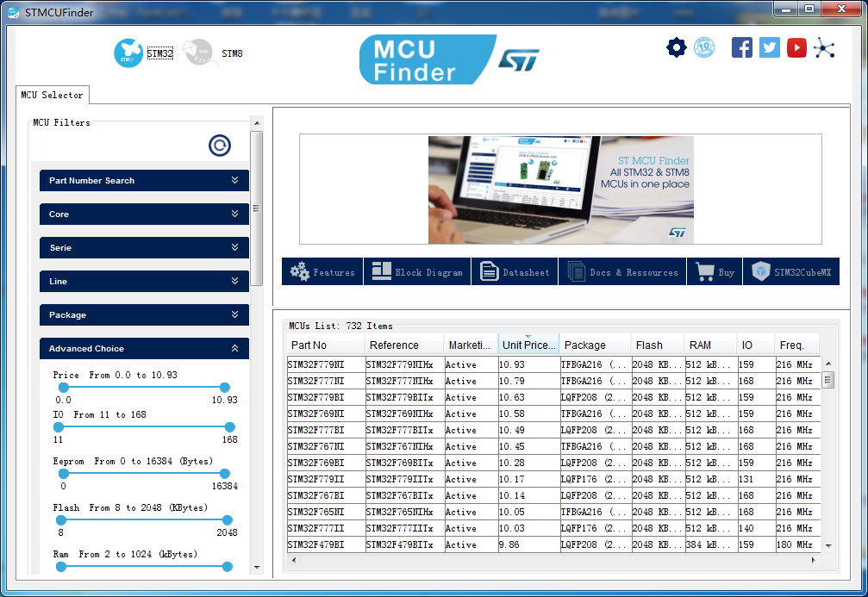Expand the Serie filter section
Image resolution: width=868 pixels, height=597 pixels.
(144, 248)
